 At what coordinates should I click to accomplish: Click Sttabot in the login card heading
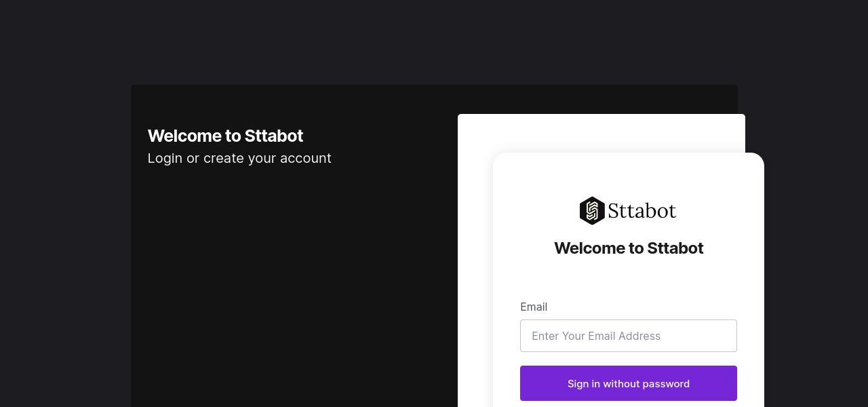click(675, 248)
